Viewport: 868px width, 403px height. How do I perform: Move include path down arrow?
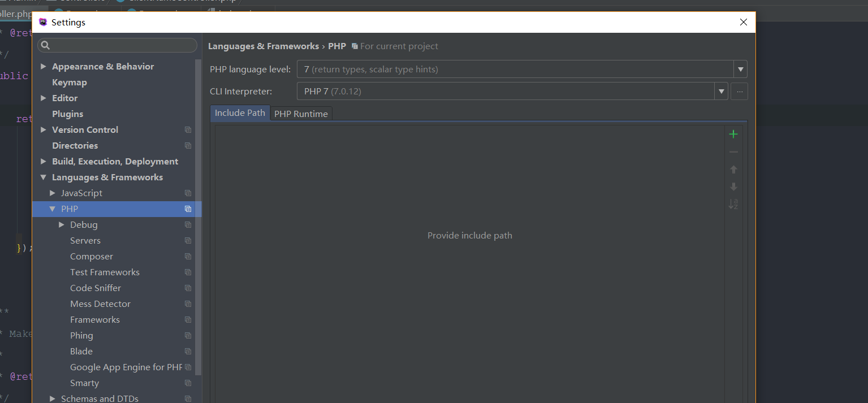(733, 187)
